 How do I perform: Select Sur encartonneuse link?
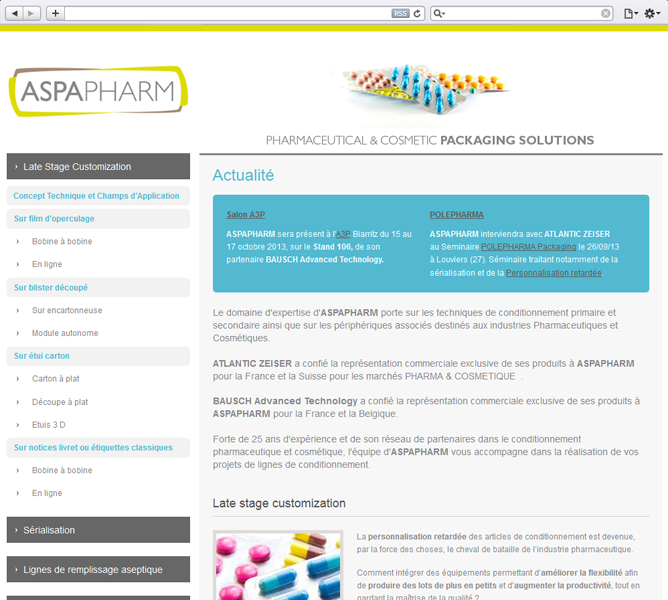(x=67, y=310)
